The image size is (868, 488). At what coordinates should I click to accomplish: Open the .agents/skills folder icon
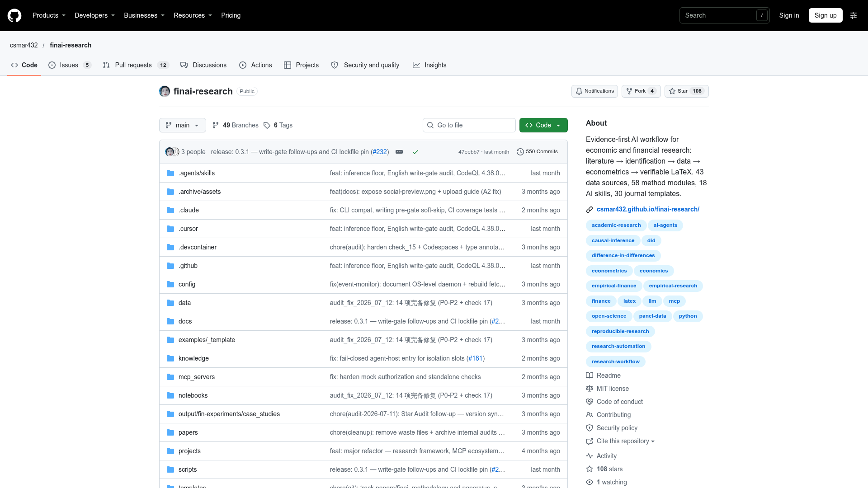[170, 173]
